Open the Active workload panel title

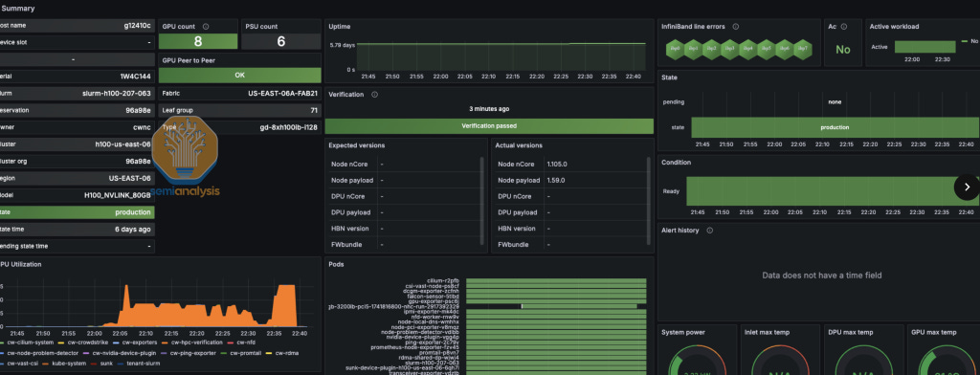coord(895,27)
